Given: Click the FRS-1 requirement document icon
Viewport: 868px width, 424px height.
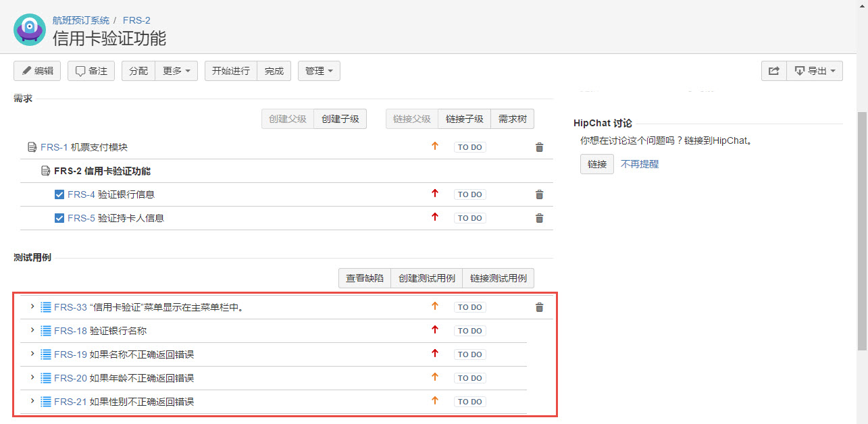Looking at the screenshot, I should [x=32, y=147].
